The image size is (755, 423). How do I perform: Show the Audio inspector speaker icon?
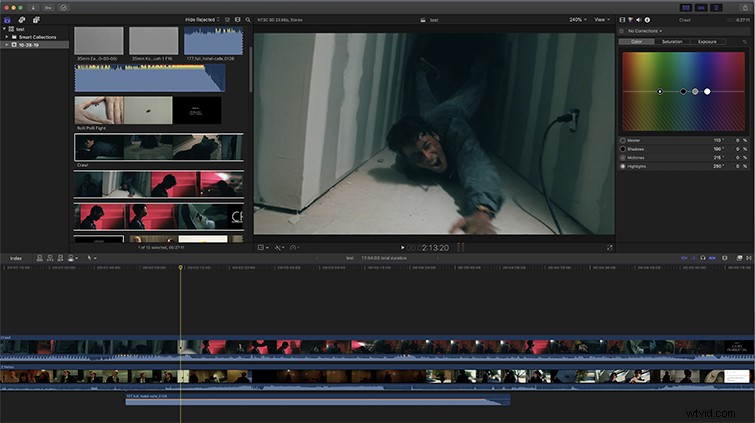coord(638,20)
